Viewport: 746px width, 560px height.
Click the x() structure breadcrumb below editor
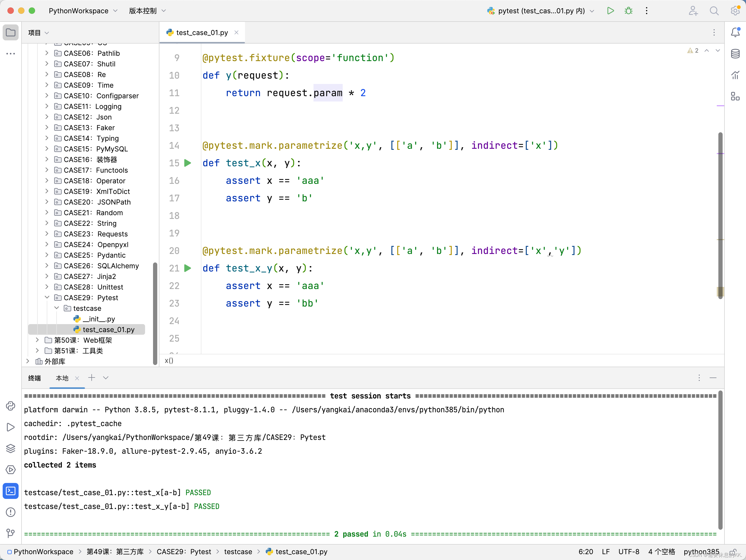169,360
